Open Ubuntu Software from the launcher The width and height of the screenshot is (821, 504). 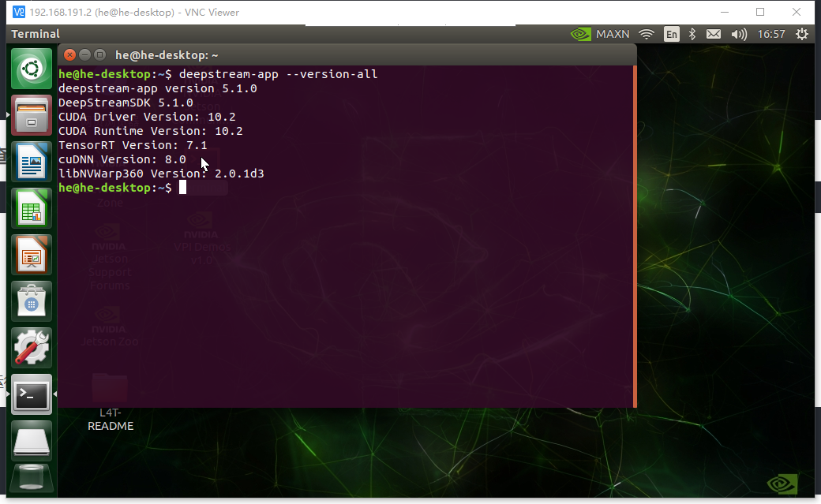point(31,301)
